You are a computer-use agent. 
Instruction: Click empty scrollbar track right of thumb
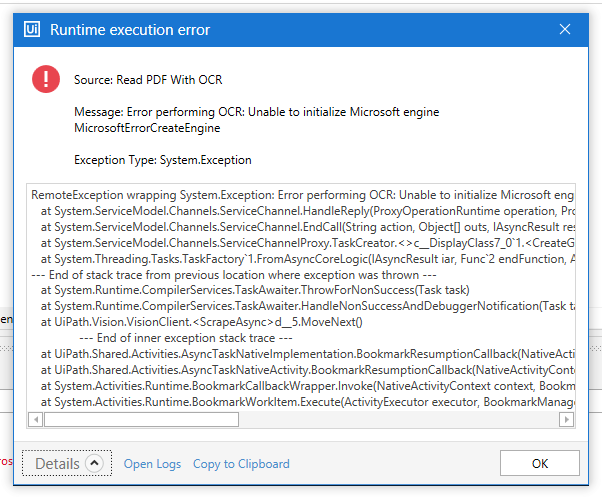pos(400,419)
